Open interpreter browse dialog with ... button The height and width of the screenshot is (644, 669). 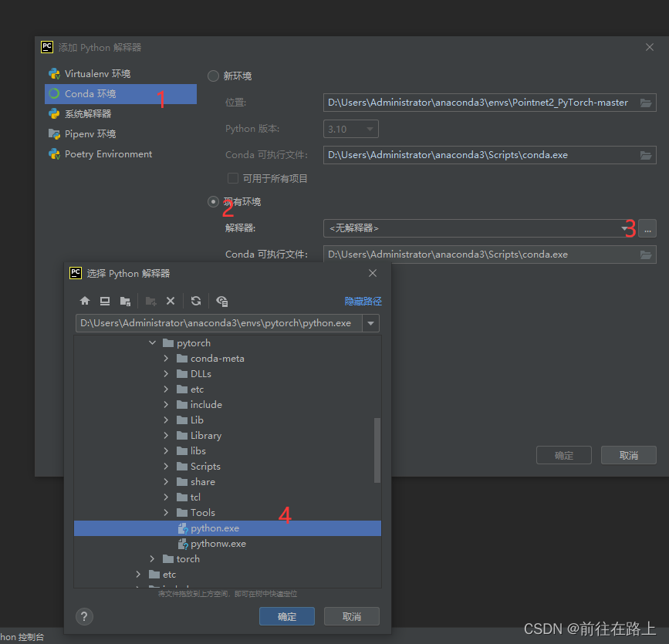click(647, 228)
